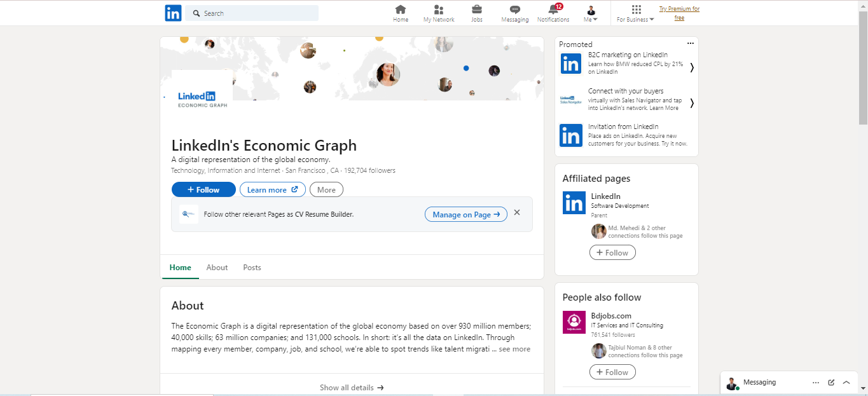Switch to the Home tab
Viewport: 868px width, 396px height.
[x=180, y=268]
